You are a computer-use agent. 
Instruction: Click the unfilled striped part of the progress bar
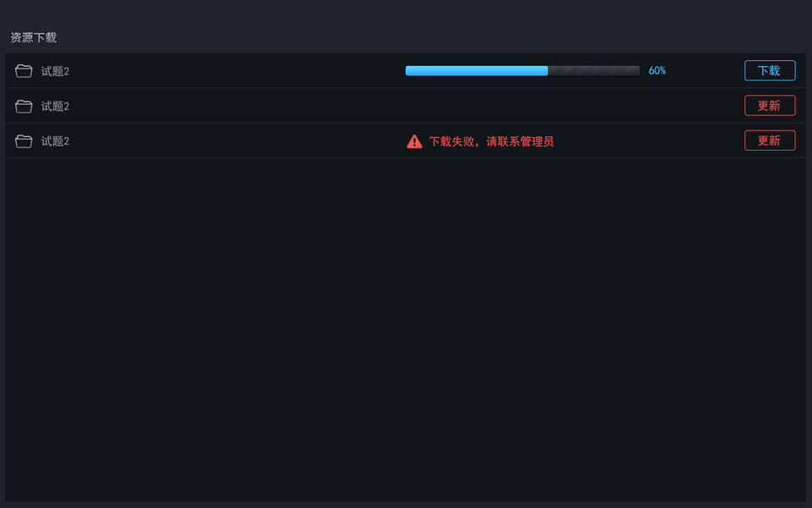tap(594, 71)
